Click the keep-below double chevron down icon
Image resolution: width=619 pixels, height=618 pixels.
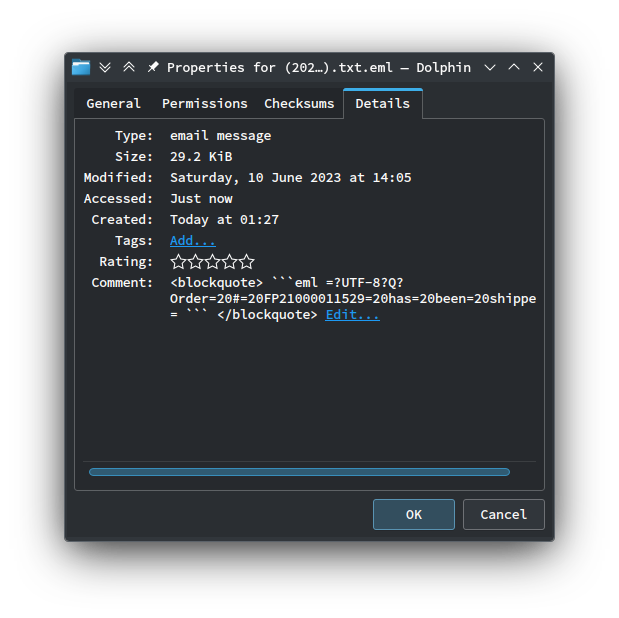(x=105, y=68)
